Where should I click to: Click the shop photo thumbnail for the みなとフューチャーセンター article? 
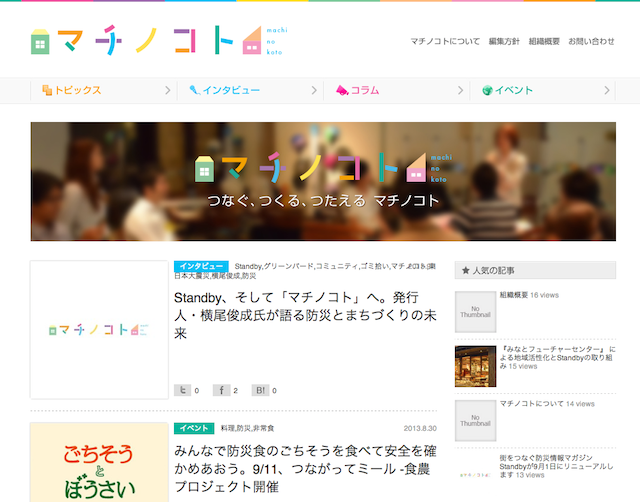pos(476,366)
